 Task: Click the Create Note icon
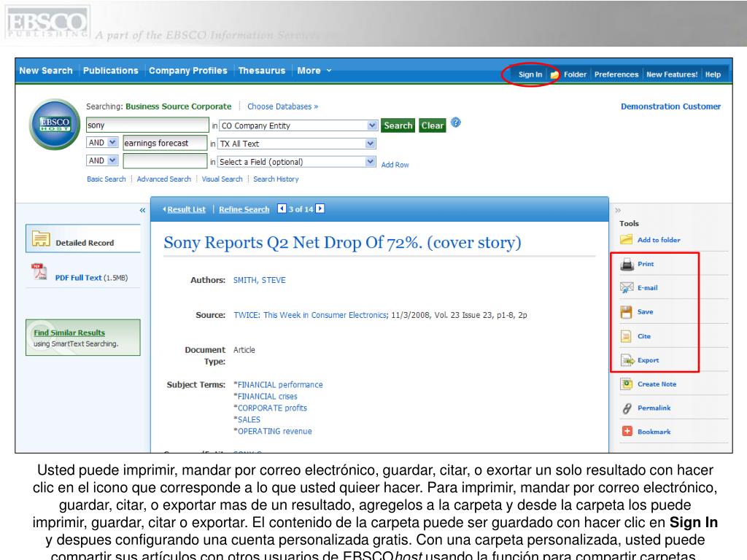(x=627, y=384)
